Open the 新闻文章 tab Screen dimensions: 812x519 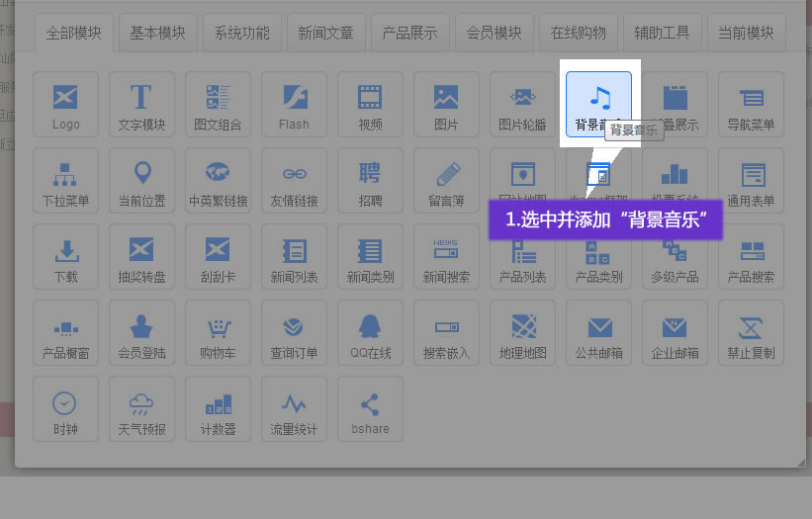[326, 33]
